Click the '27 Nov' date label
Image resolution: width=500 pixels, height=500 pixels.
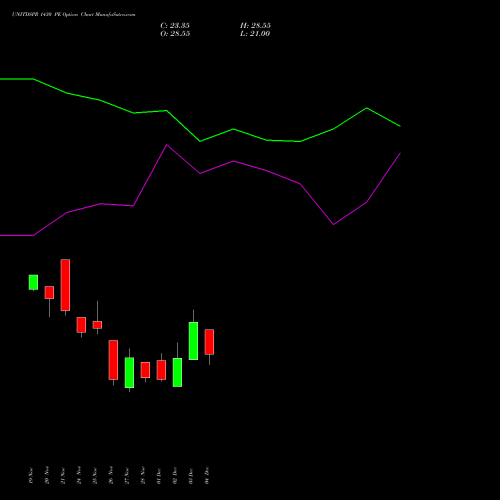pos(127,475)
